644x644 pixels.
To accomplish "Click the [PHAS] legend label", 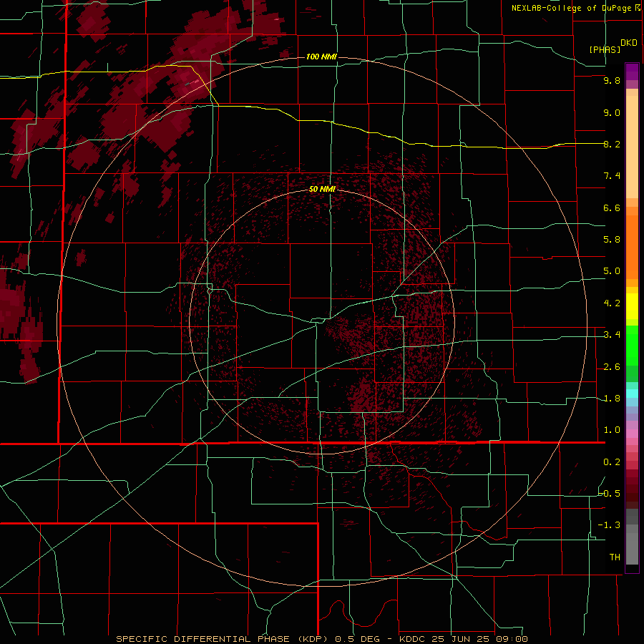I will (x=605, y=49).
